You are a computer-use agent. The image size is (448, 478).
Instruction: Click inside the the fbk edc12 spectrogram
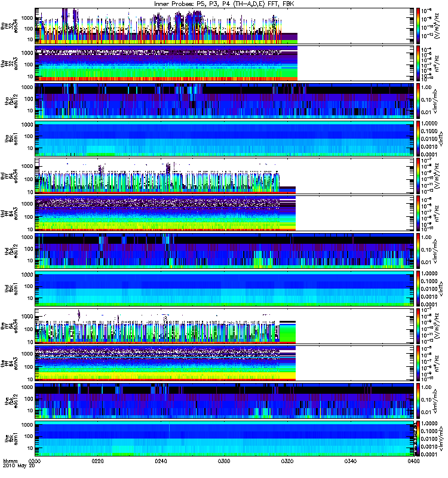pos(225,400)
